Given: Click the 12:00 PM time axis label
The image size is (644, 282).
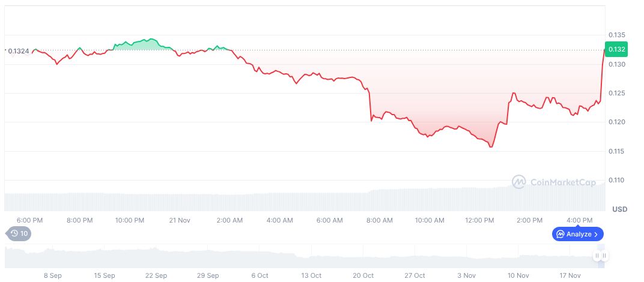Looking at the screenshot, I should pos(479,220).
